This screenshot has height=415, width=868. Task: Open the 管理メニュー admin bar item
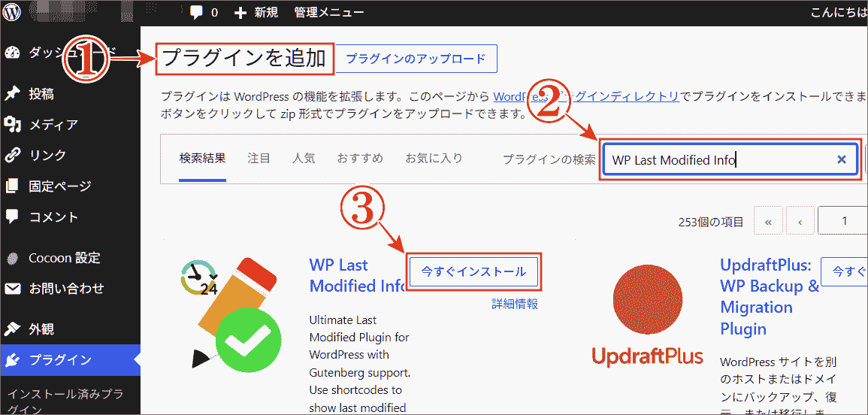(x=329, y=12)
